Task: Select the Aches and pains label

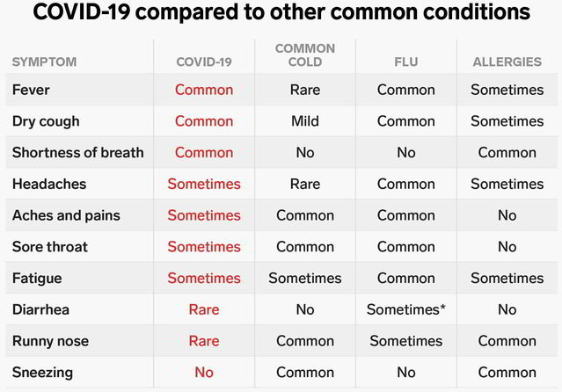Action: 66,215
